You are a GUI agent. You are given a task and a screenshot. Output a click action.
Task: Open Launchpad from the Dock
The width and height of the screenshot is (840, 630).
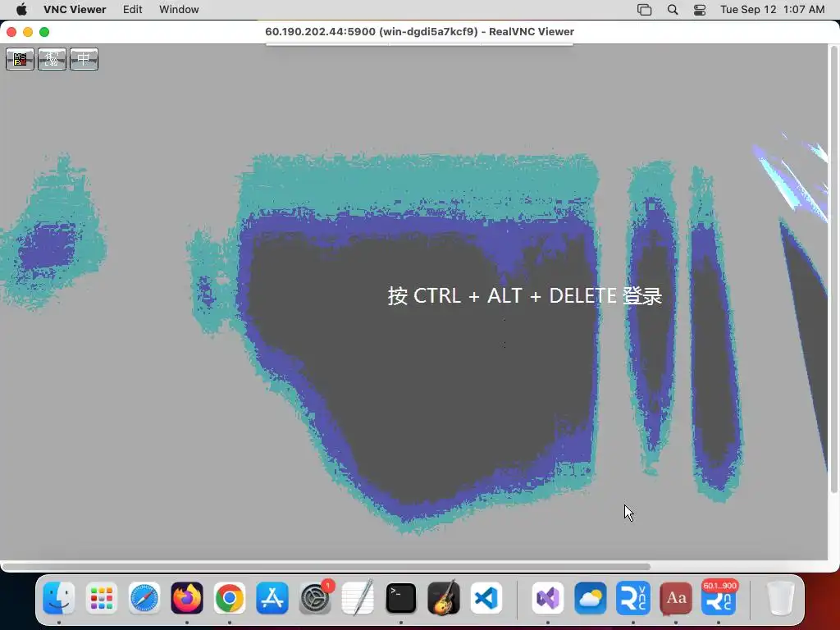101,598
